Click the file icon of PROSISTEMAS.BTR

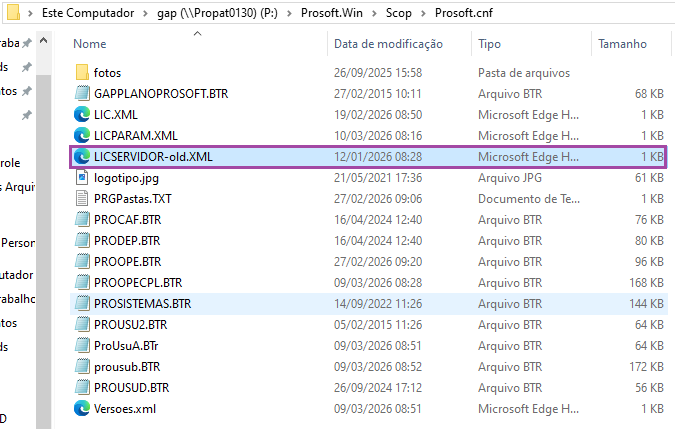point(82,304)
